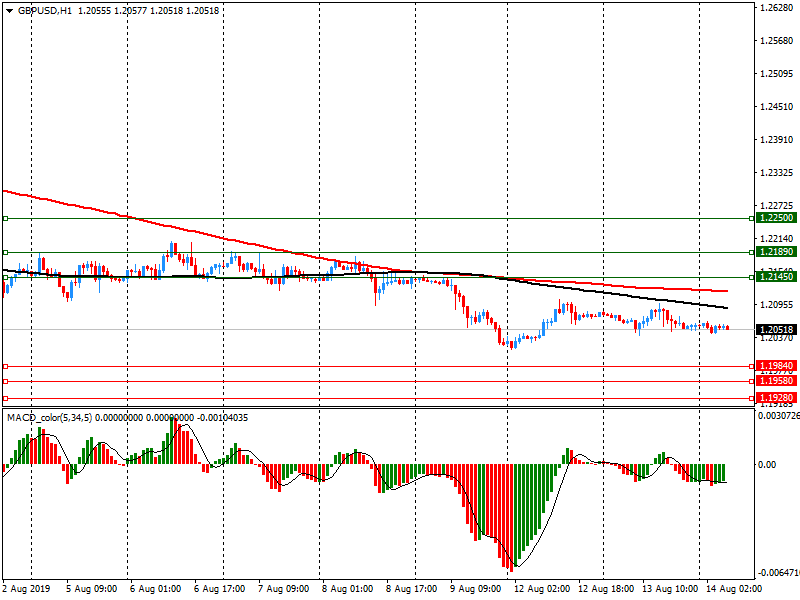The height and width of the screenshot is (600, 800).
Task: Click the red 1.19280 level price tag
Action: [x=777, y=397]
